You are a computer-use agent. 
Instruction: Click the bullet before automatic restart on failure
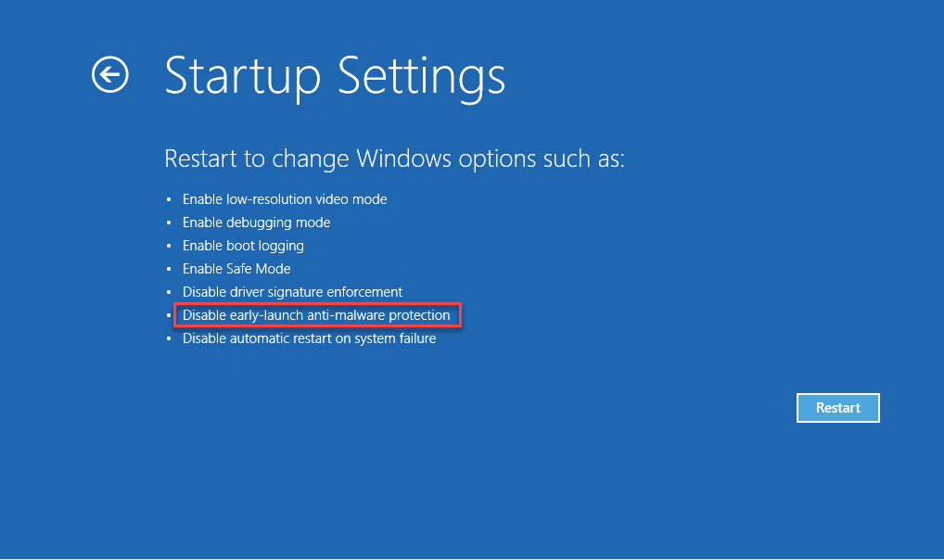pos(169,339)
